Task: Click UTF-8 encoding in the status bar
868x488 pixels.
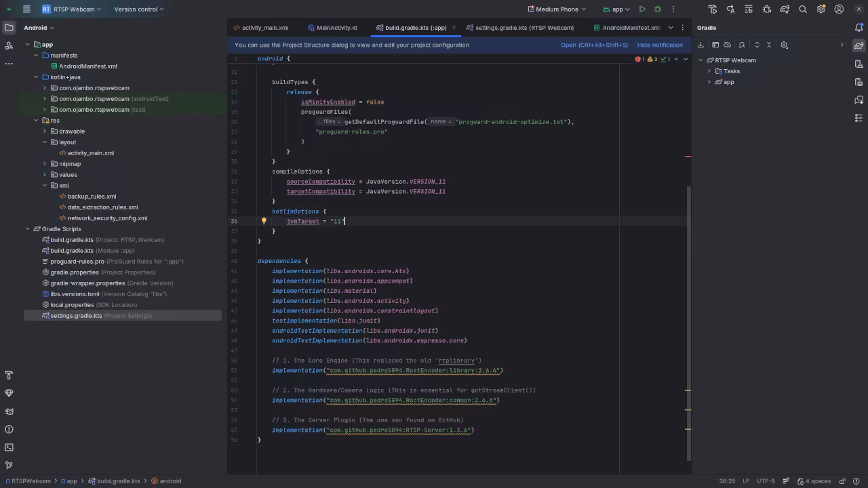Action: (x=765, y=481)
